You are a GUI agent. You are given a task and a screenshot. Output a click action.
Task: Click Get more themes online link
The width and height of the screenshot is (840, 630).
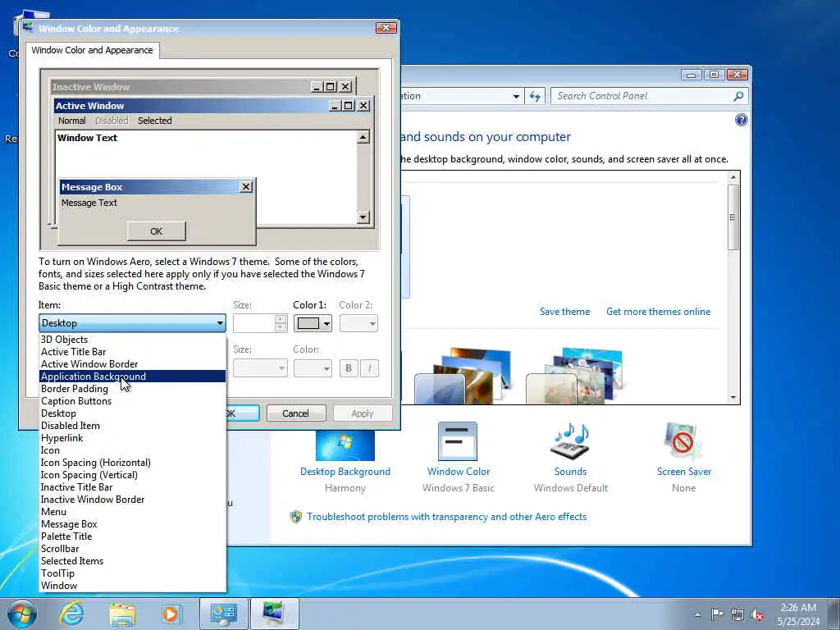click(659, 312)
